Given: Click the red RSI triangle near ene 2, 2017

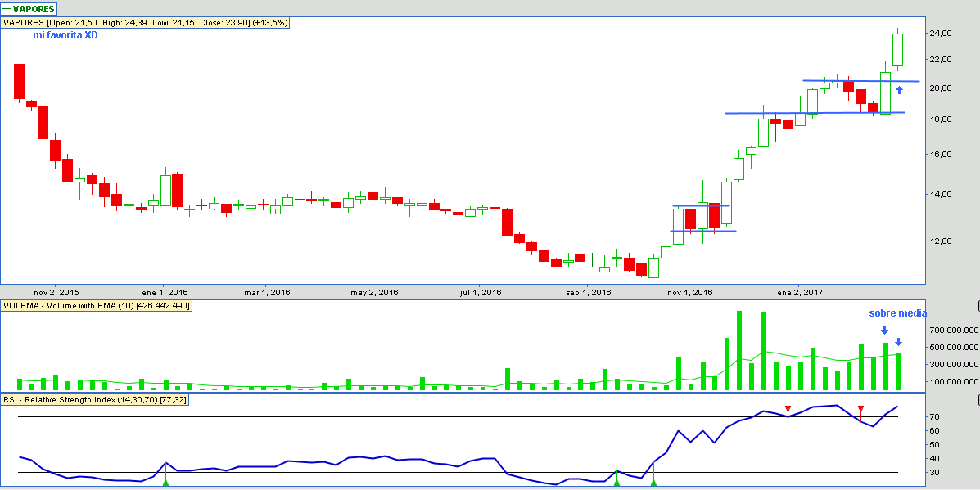Looking at the screenshot, I should (788, 410).
